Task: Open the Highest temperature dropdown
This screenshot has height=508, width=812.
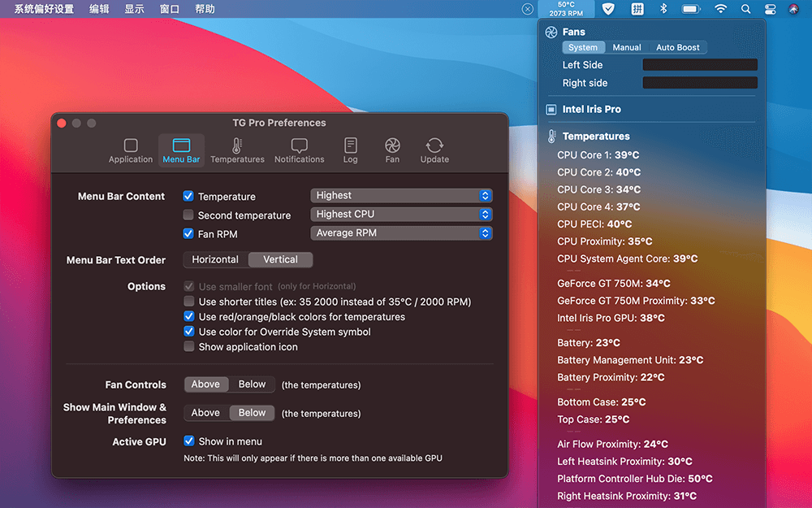Action: [x=401, y=195]
